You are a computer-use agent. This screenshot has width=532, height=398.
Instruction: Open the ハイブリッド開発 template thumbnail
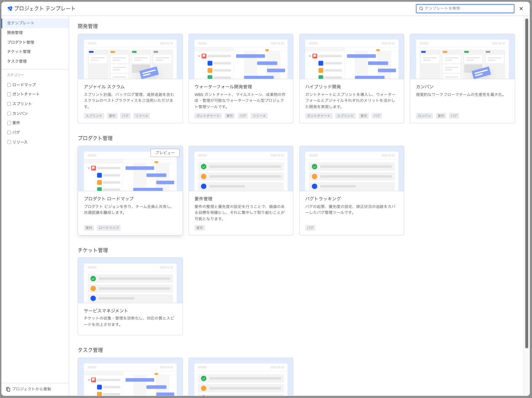pyautogui.click(x=352, y=56)
